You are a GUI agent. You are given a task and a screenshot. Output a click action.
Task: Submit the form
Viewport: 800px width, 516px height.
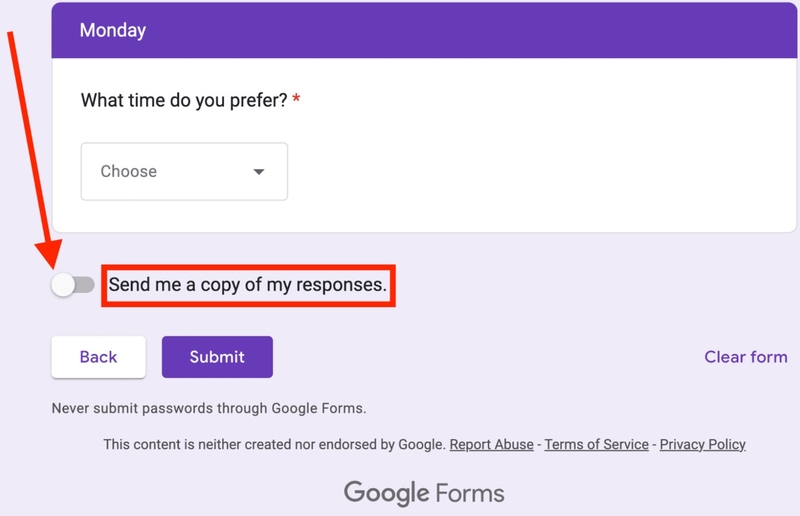tap(217, 357)
